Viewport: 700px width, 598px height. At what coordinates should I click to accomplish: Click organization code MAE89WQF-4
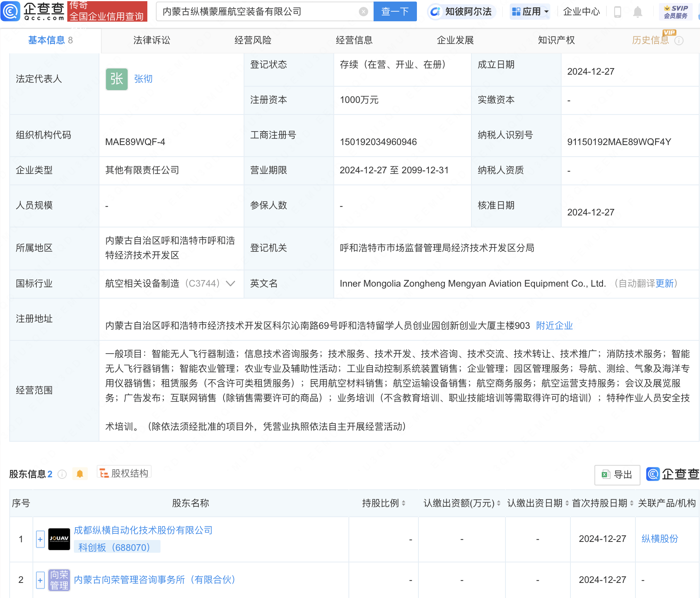[x=135, y=142]
